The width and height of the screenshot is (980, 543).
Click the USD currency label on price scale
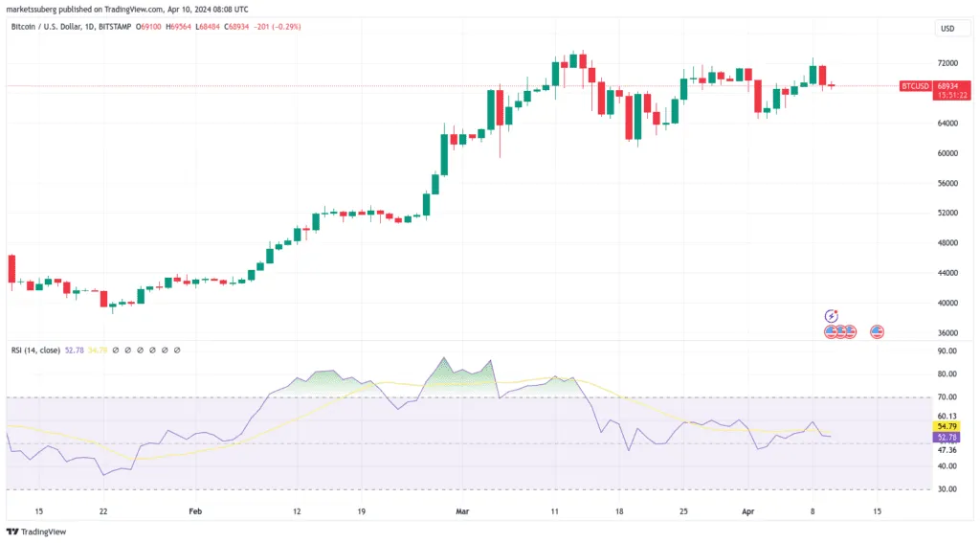click(947, 29)
